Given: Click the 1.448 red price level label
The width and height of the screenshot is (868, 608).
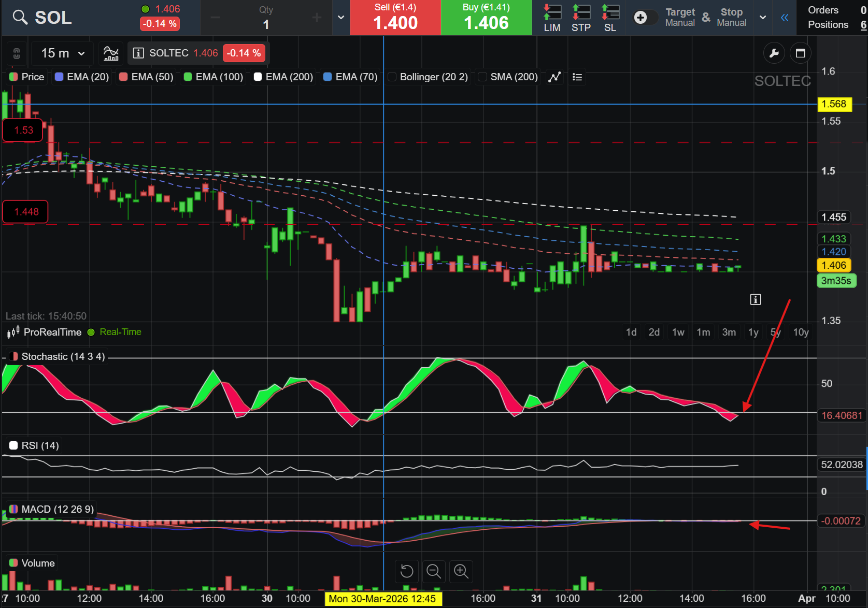Looking at the screenshot, I should click(26, 212).
